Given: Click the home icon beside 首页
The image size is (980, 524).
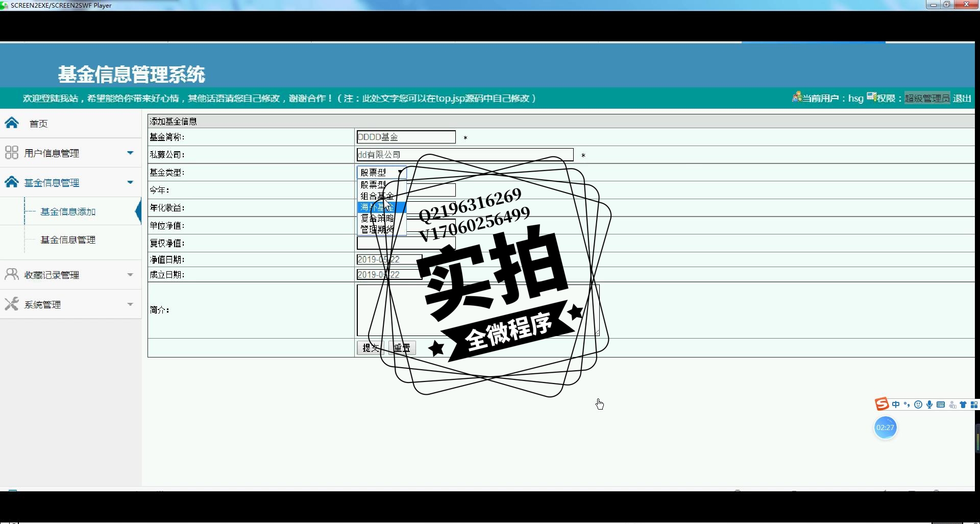Looking at the screenshot, I should pos(12,123).
